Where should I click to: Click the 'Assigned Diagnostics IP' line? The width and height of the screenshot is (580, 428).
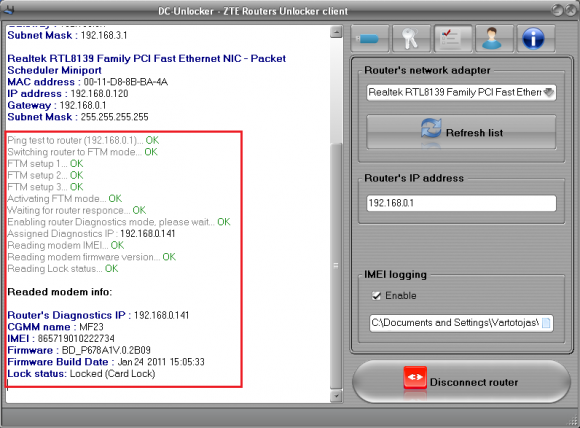[x=91, y=233]
